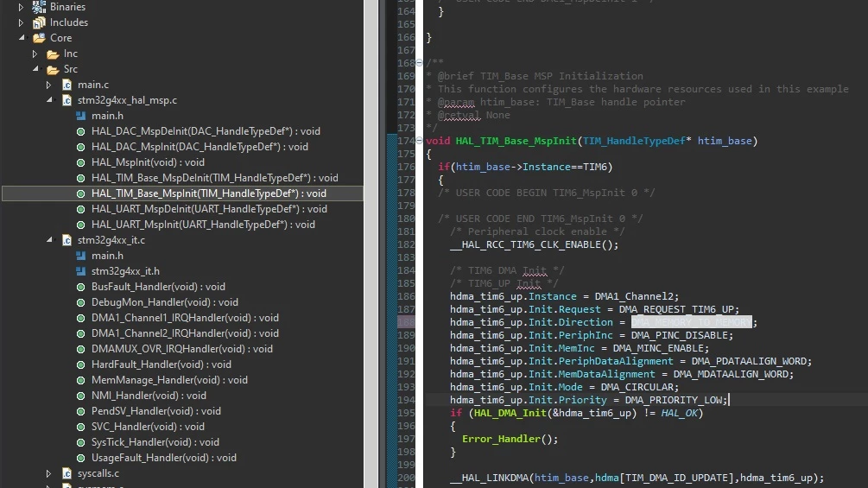This screenshot has height=488, width=868.
Task: Click the function icon for DebugMon_Handler
Action: point(81,302)
